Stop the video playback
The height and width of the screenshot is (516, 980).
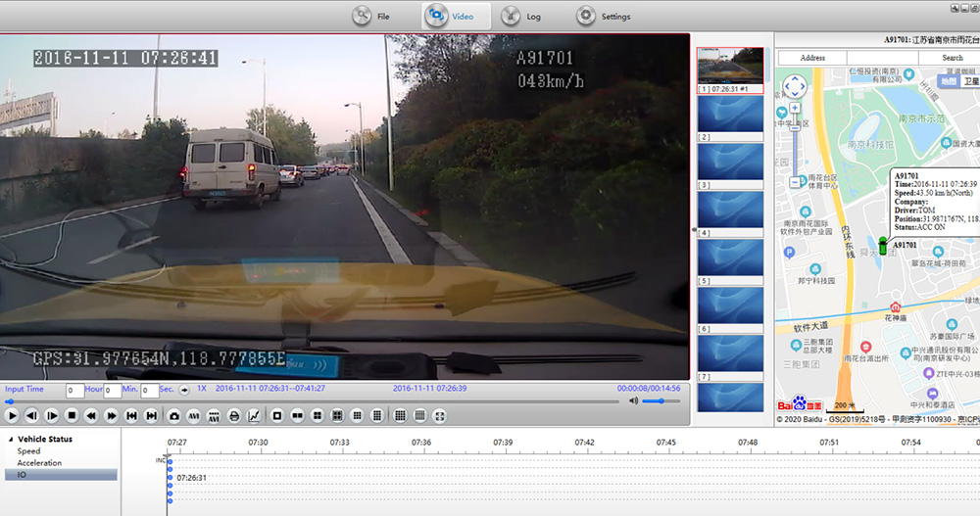pyautogui.click(x=72, y=415)
